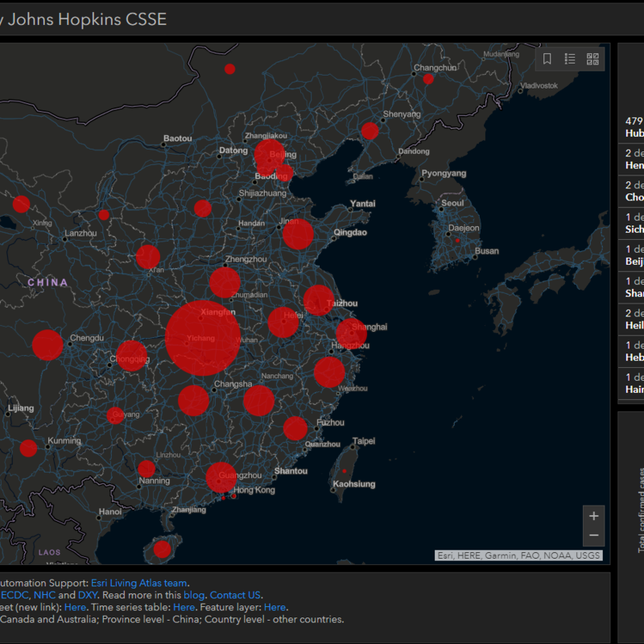Select the Beijing deaths list entry
This screenshot has height=644, width=644.
[634, 254]
